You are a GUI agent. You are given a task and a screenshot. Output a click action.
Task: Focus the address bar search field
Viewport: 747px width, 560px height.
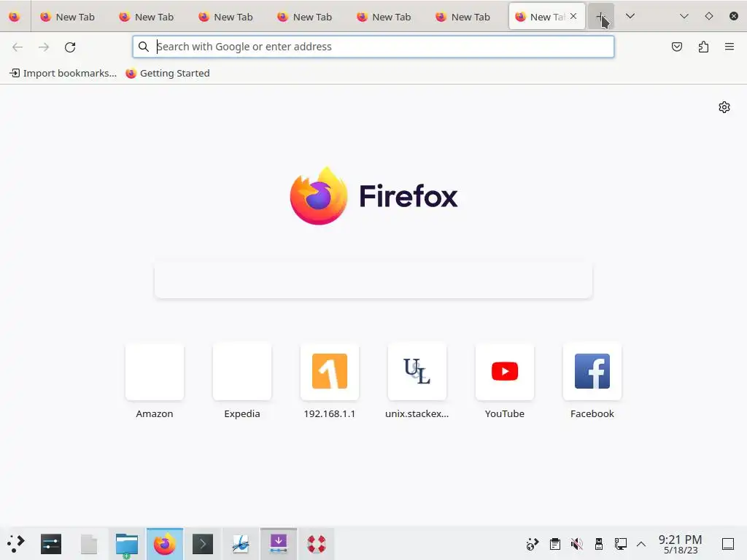pyautogui.click(x=373, y=47)
